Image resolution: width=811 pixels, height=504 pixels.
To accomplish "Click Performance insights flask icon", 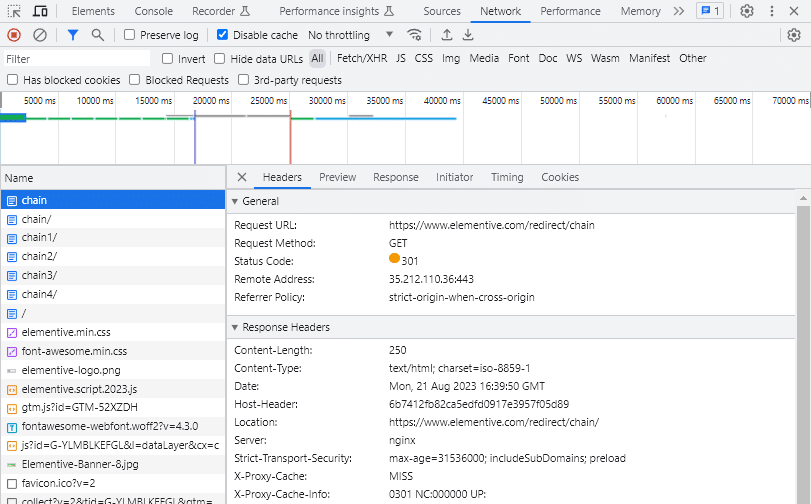I will [x=389, y=11].
